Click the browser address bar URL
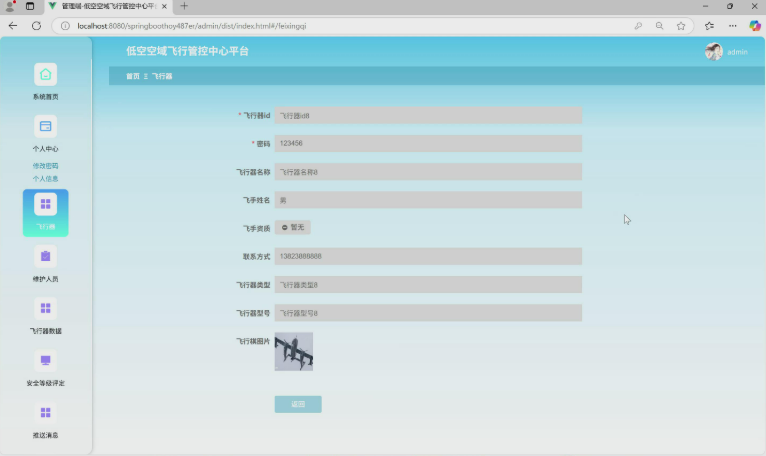The width and height of the screenshot is (766, 456). (192, 26)
